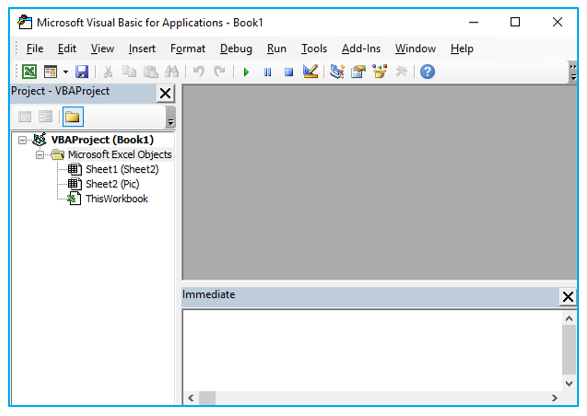Image resolution: width=587 pixels, height=416 pixels.
Task: Open standard toolbar options overflow arrow
Action: pos(573,72)
